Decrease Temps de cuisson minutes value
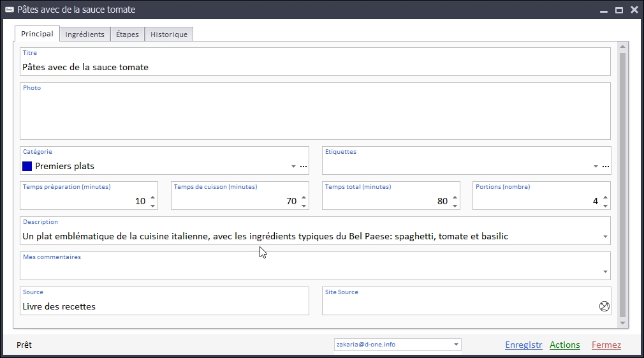This screenshot has height=358, width=644. pos(304,205)
